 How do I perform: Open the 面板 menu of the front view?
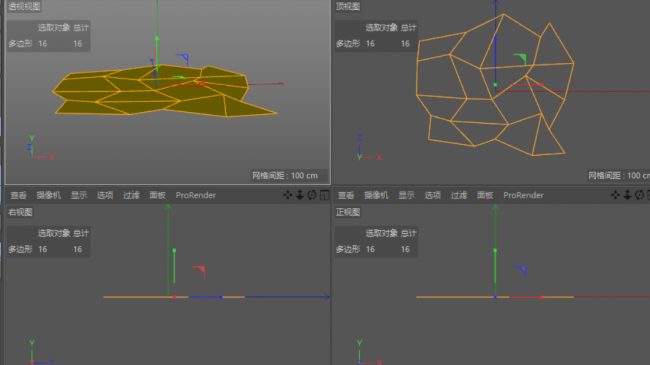pyautogui.click(x=485, y=195)
